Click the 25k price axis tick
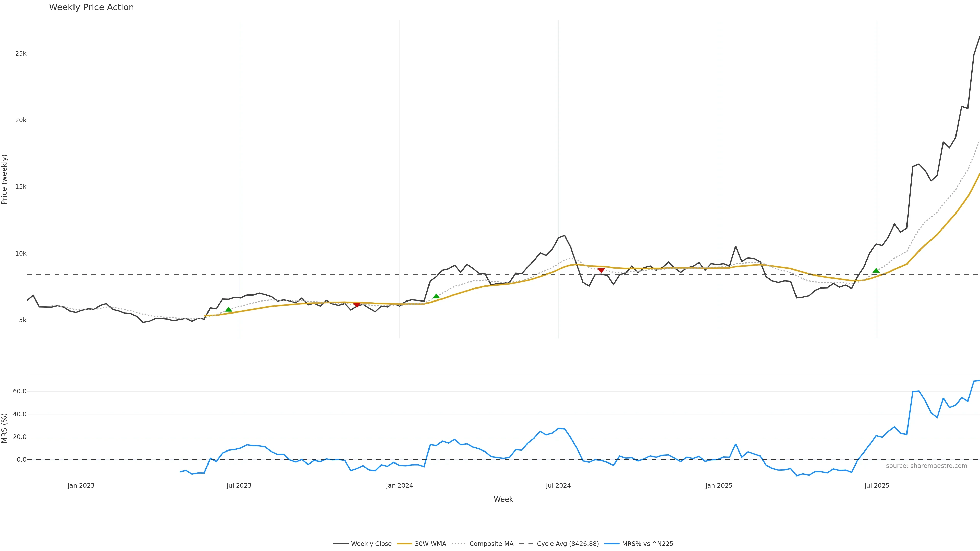This screenshot has width=980, height=551. coord(20,54)
